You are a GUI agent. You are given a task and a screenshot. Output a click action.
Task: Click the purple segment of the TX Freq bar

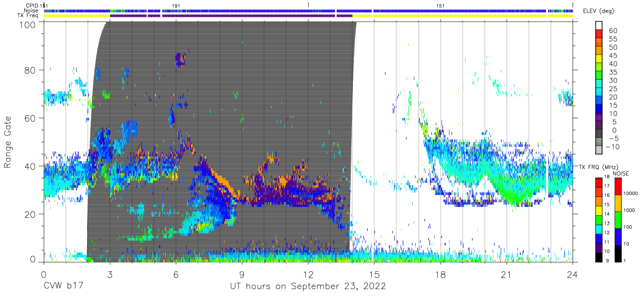coord(231,16)
